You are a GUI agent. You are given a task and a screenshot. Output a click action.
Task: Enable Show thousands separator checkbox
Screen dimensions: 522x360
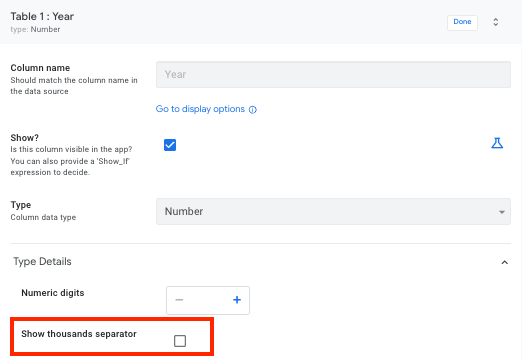pyautogui.click(x=180, y=341)
